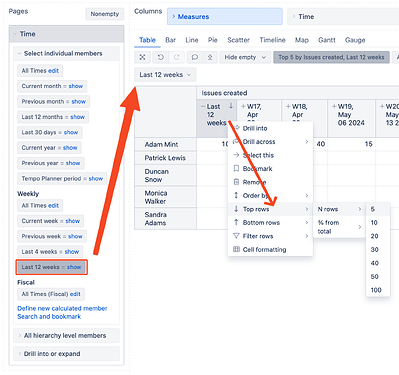Click the redo arrow icon
Image resolution: width=399 pixels, height=375 pixels.
click(177, 57)
